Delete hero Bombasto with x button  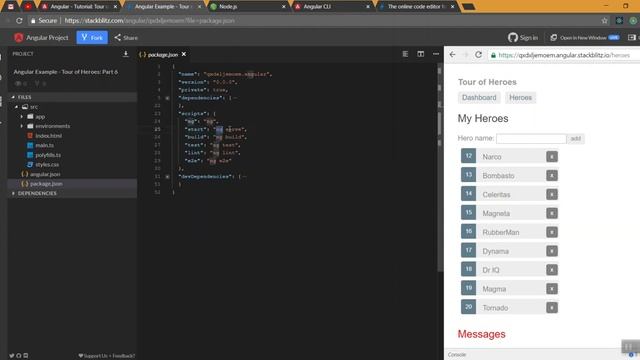(x=552, y=176)
